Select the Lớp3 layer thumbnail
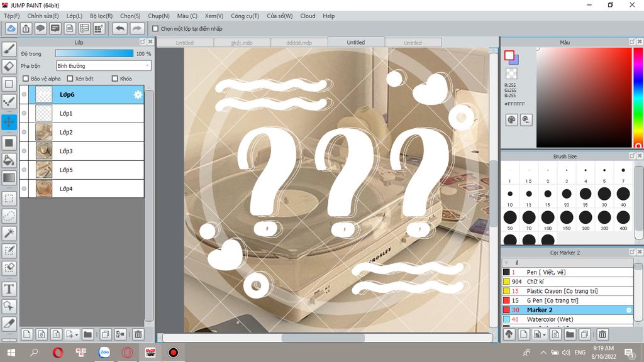The height and width of the screenshot is (362, 644). [44, 151]
